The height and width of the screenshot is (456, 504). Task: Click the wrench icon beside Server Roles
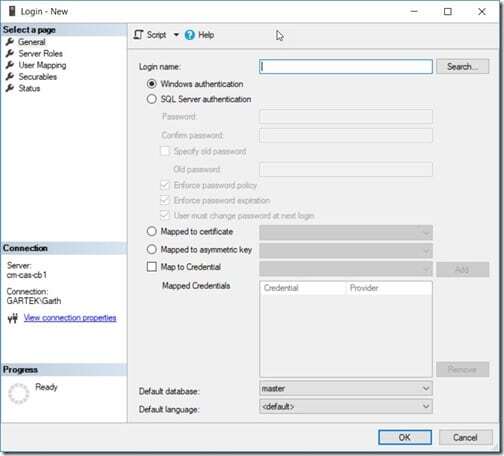coord(10,53)
